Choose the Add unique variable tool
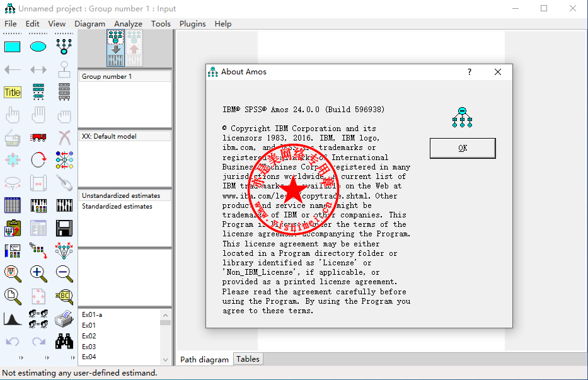This screenshot has height=380, width=588. (x=64, y=69)
